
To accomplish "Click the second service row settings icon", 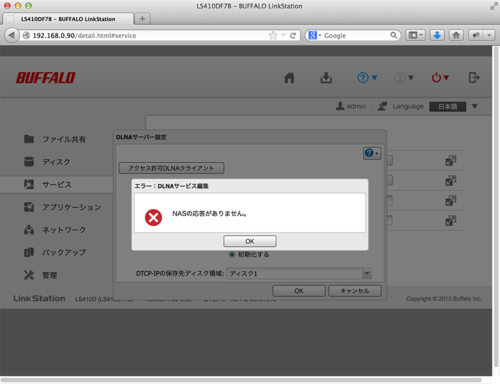I will pos(451,181).
